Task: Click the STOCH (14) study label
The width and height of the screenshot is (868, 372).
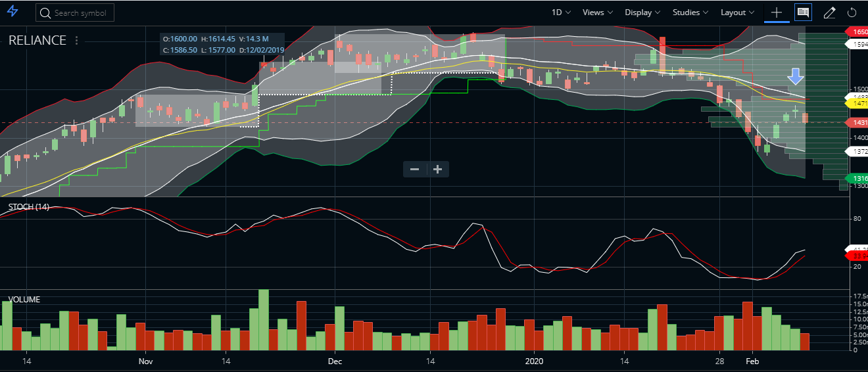Action: (x=29, y=207)
